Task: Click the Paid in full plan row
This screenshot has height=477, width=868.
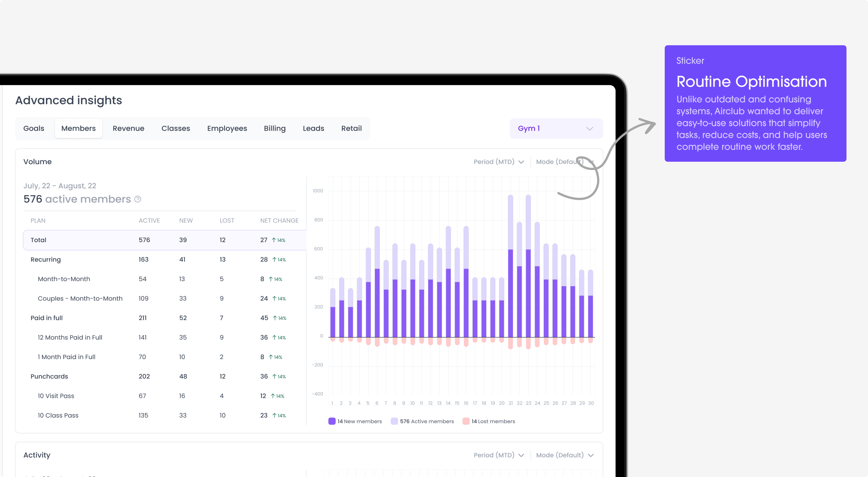Action: [x=164, y=318]
